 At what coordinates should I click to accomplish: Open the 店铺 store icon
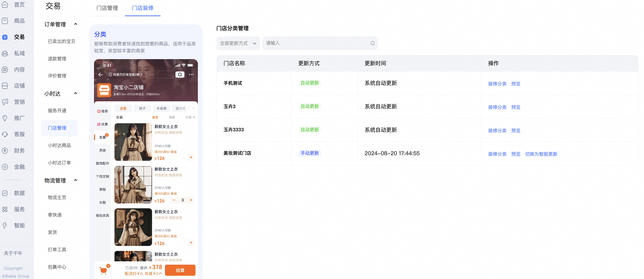tap(5, 86)
